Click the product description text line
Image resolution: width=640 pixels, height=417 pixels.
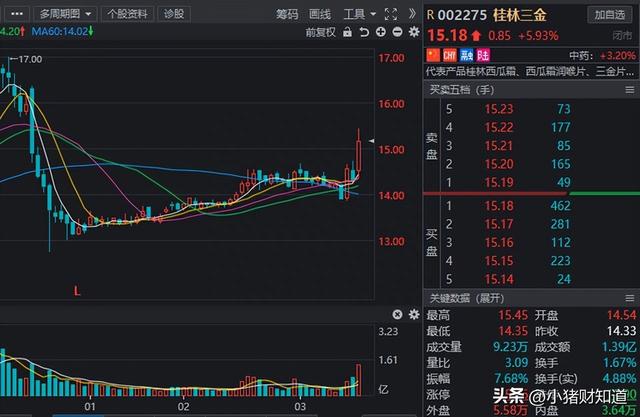click(x=530, y=72)
